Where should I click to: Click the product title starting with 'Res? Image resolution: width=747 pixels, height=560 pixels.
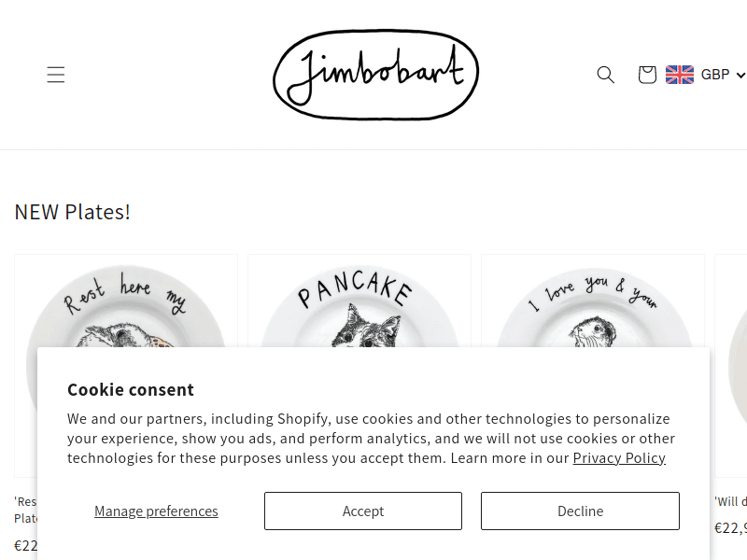tap(25, 502)
